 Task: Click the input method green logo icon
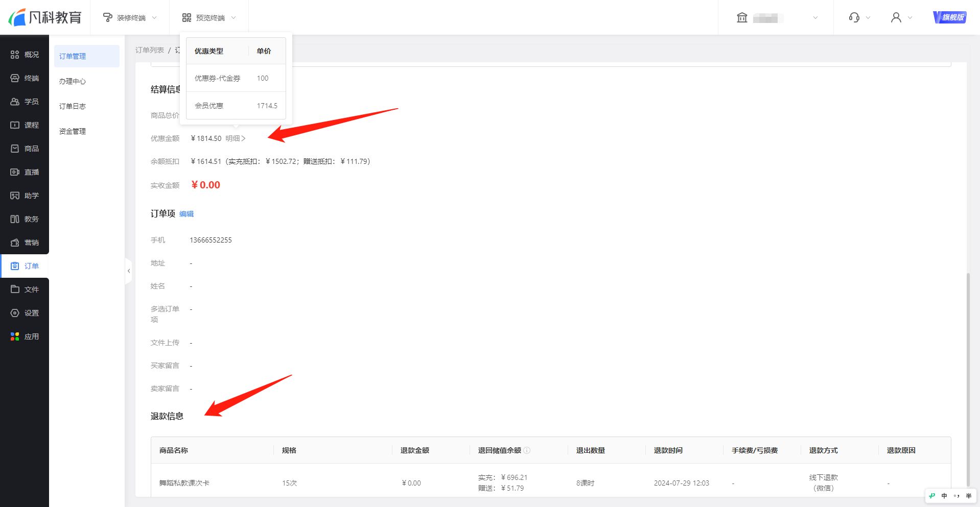(932, 496)
